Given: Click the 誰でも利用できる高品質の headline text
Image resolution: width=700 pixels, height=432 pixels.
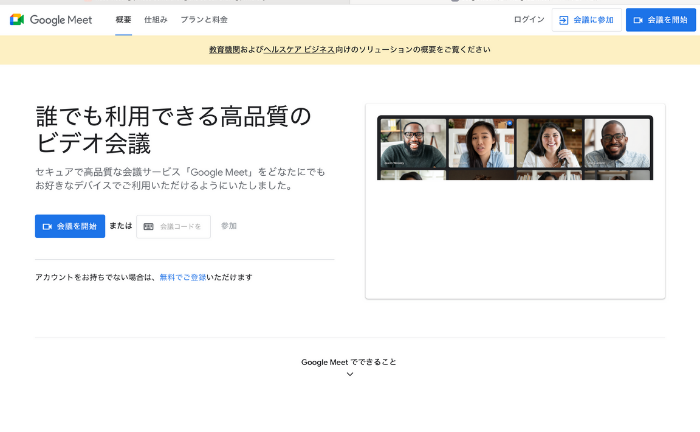Looking at the screenshot, I should tap(173, 116).
